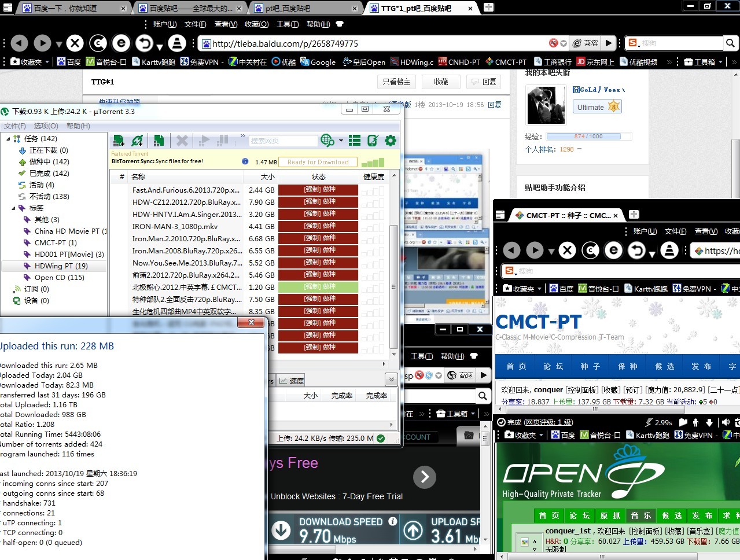Click the Remove torrent X icon in µTorrent

click(182, 140)
